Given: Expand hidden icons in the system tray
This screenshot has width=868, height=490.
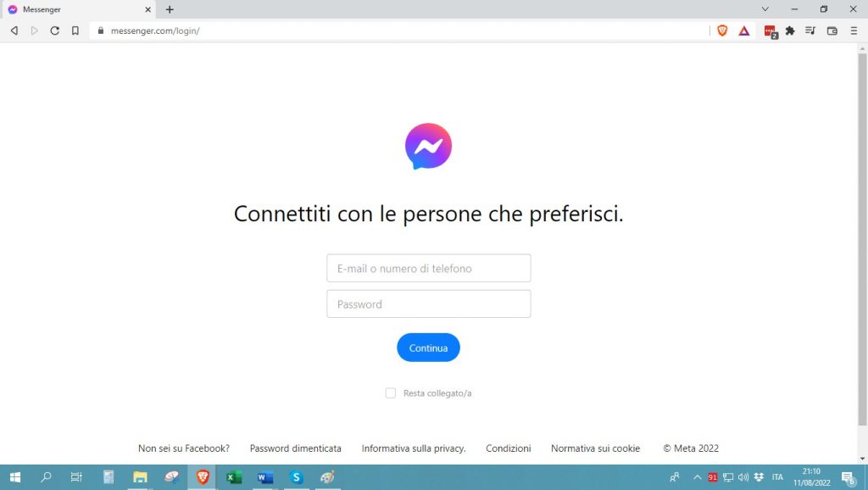Looking at the screenshot, I should 698,477.
